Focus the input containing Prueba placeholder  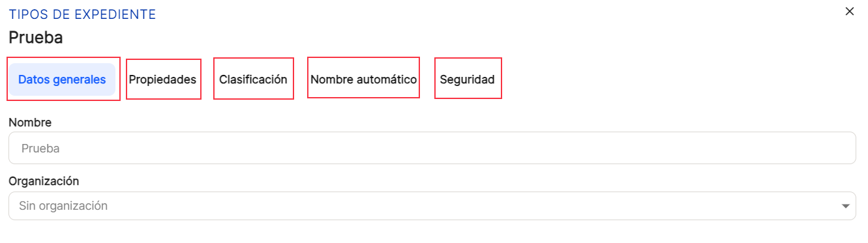[432, 148]
